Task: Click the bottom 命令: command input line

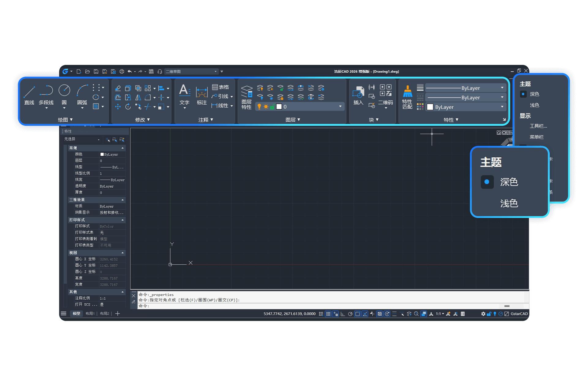Action: [x=318, y=306]
